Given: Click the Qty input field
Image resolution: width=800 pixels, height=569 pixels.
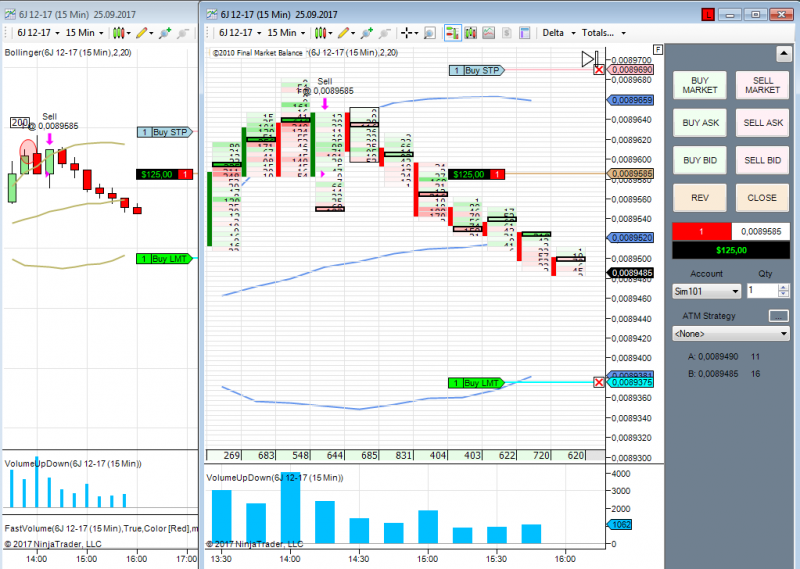Looking at the screenshot, I should 763,291.
